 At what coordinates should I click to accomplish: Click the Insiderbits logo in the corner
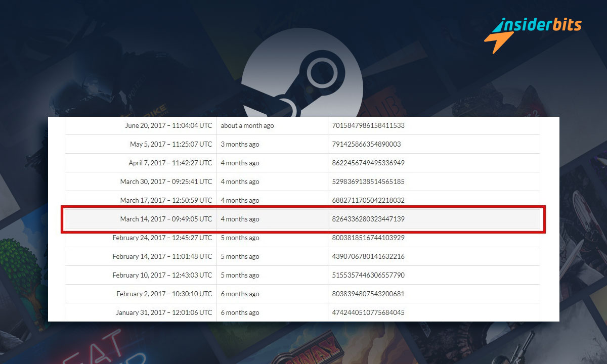point(533,33)
